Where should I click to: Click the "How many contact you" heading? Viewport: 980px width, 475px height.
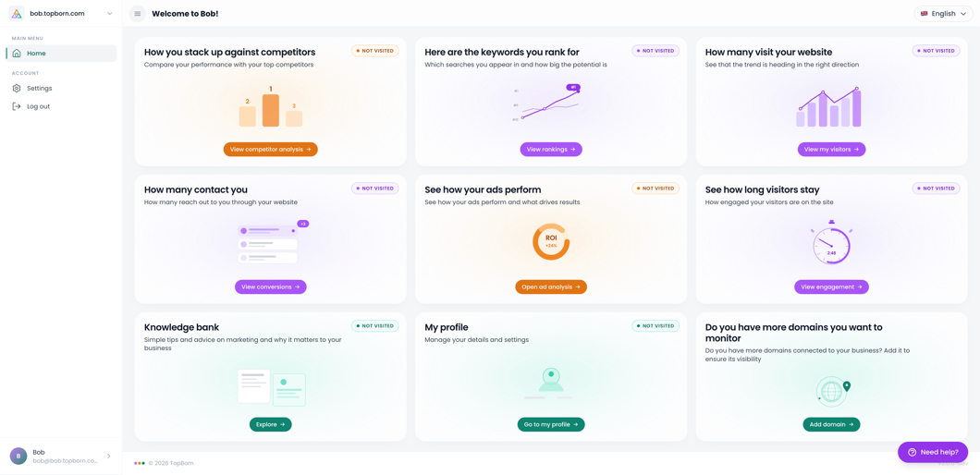click(x=196, y=189)
